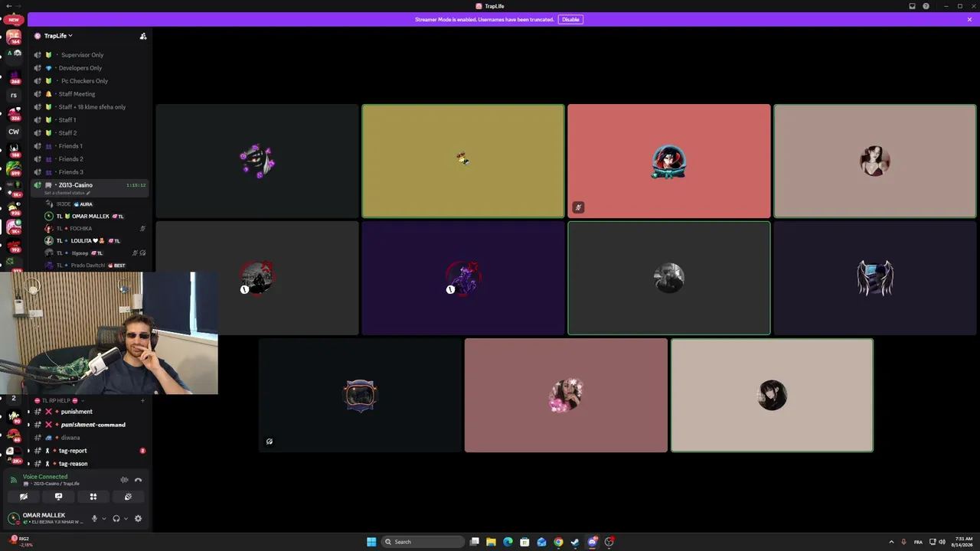The image size is (980, 551).
Task: Toggle camera on in voice panel
Action: (x=24, y=497)
